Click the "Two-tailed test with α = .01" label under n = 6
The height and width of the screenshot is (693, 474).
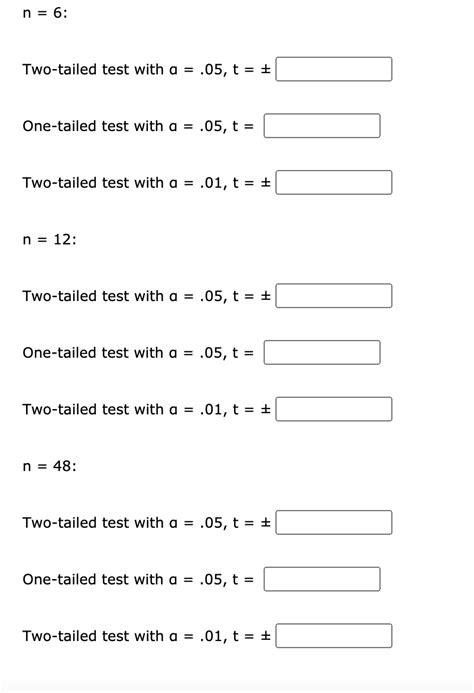pos(124,183)
